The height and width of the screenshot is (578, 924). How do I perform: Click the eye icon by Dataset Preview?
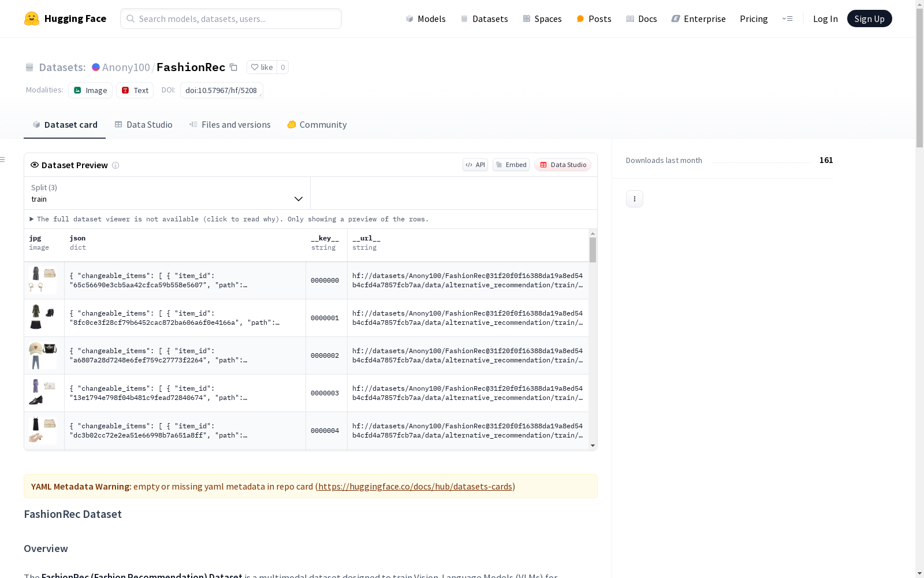35,165
